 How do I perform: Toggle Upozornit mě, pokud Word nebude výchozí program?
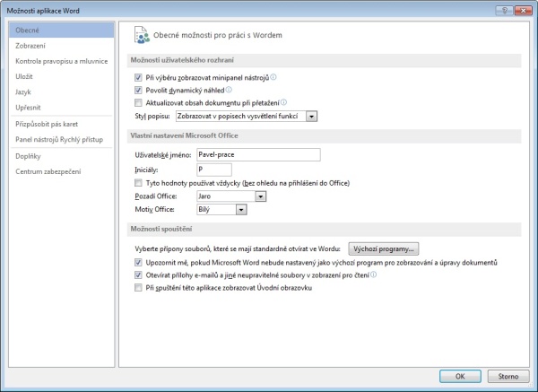click(x=138, y=263)
